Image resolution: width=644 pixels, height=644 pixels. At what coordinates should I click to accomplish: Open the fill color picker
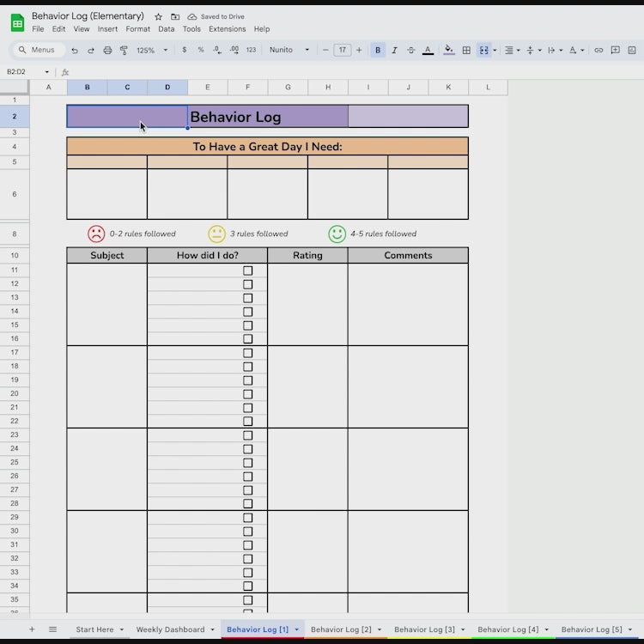pyautogui.click(x=448, y=50)
